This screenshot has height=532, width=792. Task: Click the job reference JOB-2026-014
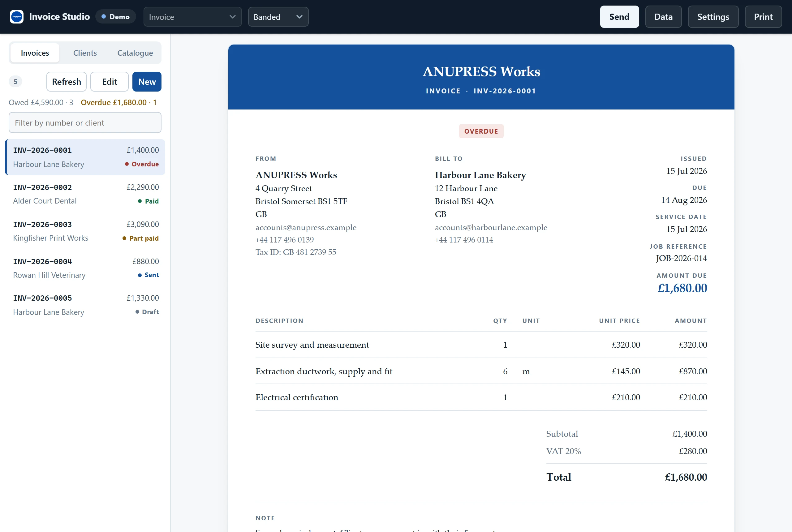681,258
